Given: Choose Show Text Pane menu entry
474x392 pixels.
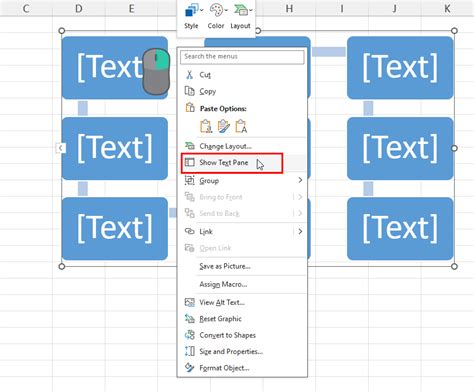Looking at the screenshot, I should (242, 163).
